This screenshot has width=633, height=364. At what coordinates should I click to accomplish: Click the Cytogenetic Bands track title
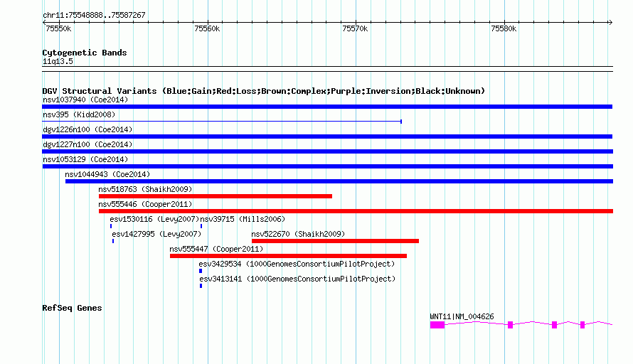[x=85, y=53]
